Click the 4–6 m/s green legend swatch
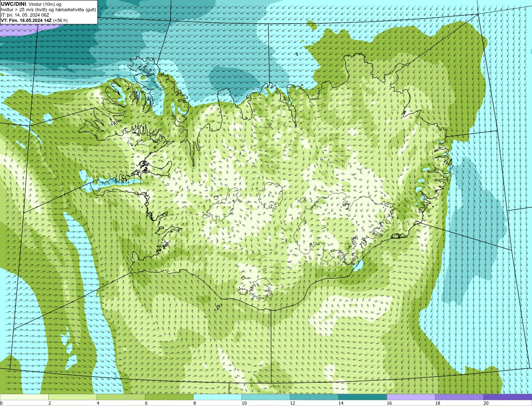532x406 pixels. (121, 397)
